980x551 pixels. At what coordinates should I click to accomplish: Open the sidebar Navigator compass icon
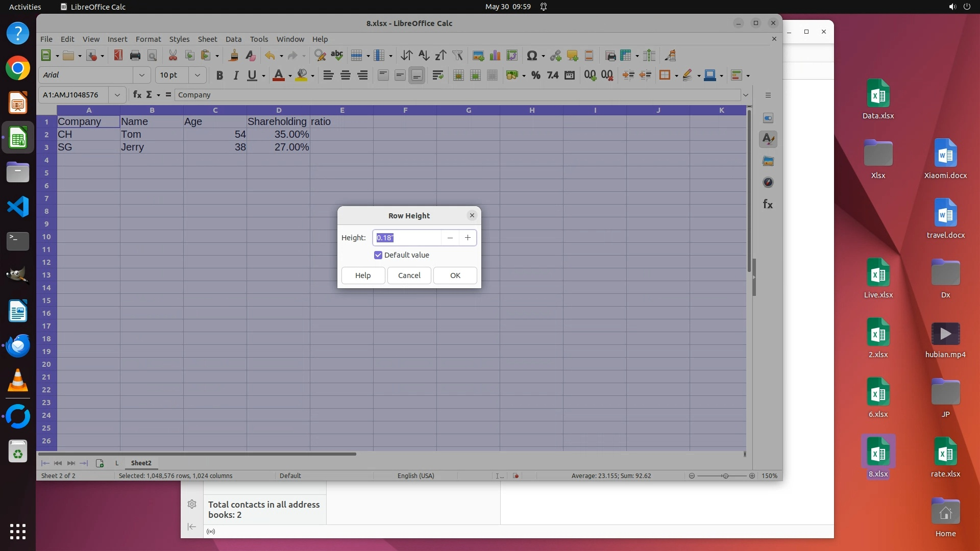pyautogui.click(x=768, y=183)
